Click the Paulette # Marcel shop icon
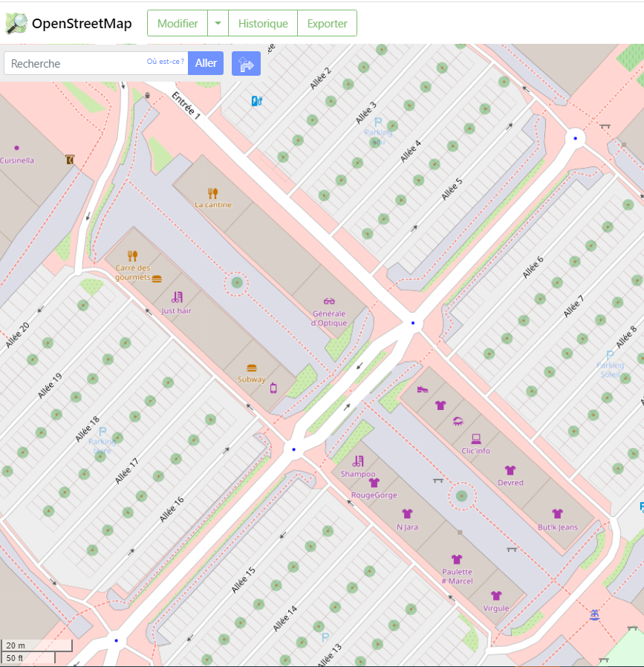Screen dimensions: 644x667 click(456, 559)
